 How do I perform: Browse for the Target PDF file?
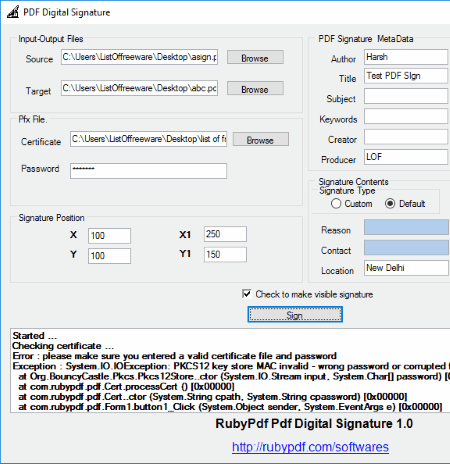click(255, 89)
